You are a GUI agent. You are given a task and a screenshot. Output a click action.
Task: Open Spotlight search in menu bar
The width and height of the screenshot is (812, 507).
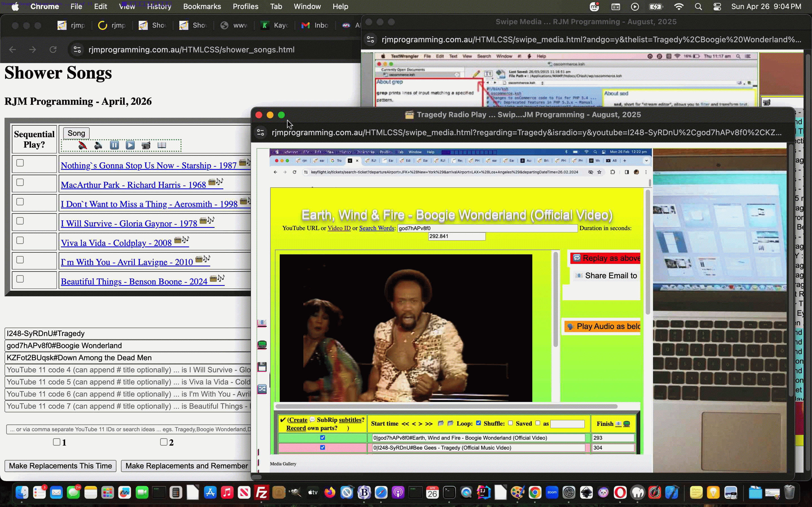698,6
